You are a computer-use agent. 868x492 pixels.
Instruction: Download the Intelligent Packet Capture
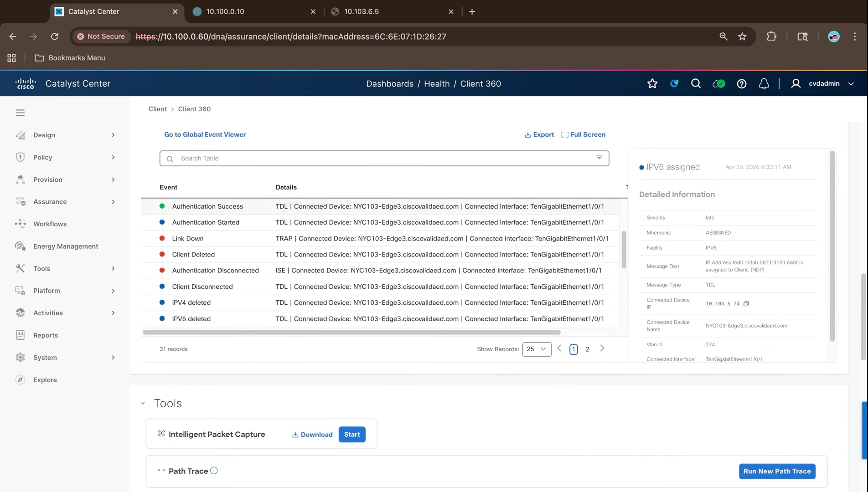point(312,435)
